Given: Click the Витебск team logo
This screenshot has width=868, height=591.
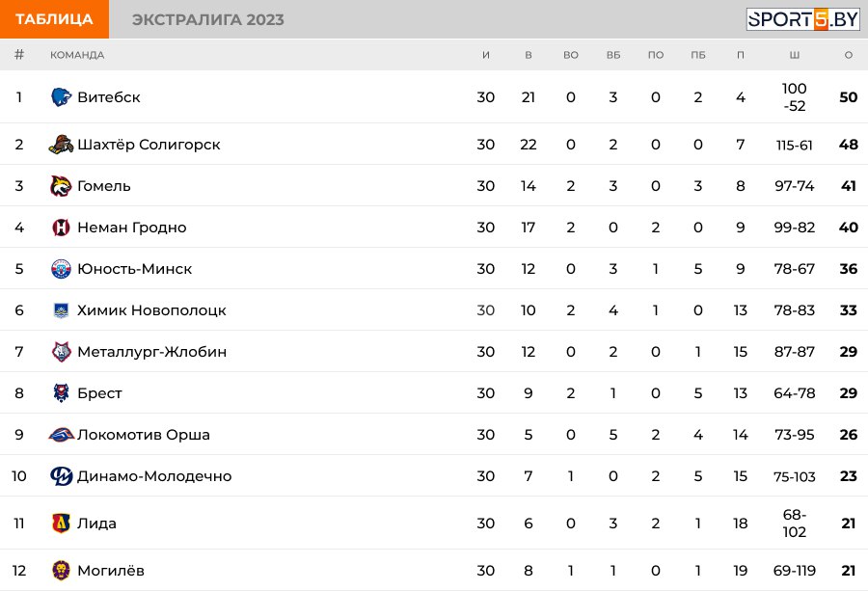Looking at the screenshot, I should click(x=61, y=96).
